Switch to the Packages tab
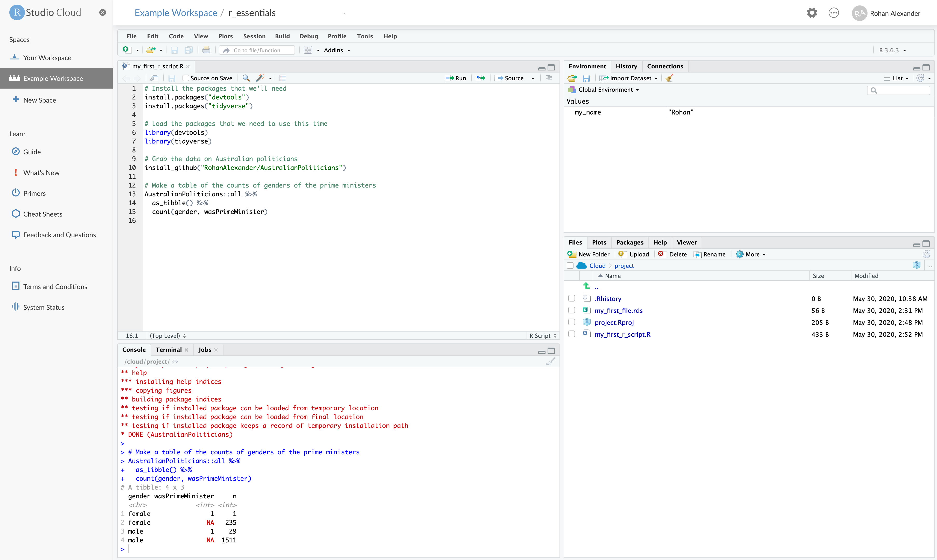 pyautogui.click(x=630, y=242)
